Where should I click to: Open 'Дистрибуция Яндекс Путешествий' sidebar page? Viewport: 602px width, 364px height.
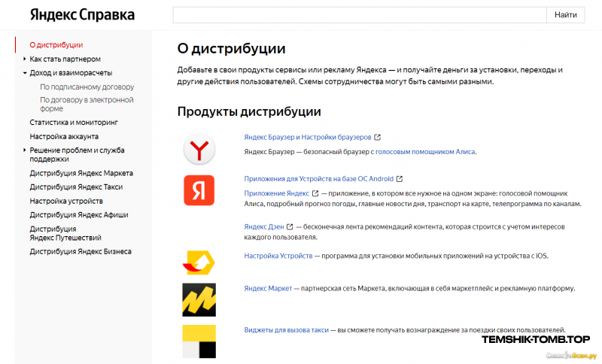[x=65, y=233]
